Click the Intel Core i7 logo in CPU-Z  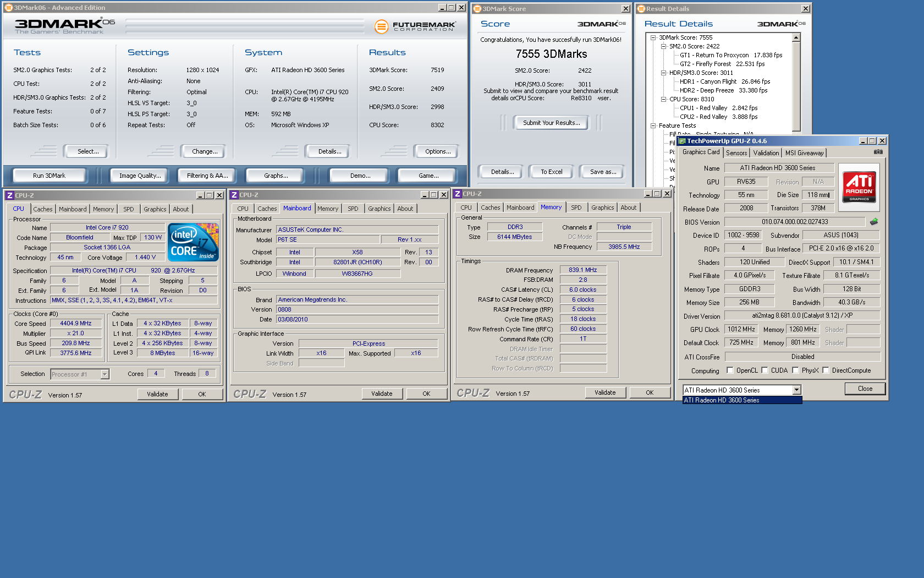click(193, 242)
